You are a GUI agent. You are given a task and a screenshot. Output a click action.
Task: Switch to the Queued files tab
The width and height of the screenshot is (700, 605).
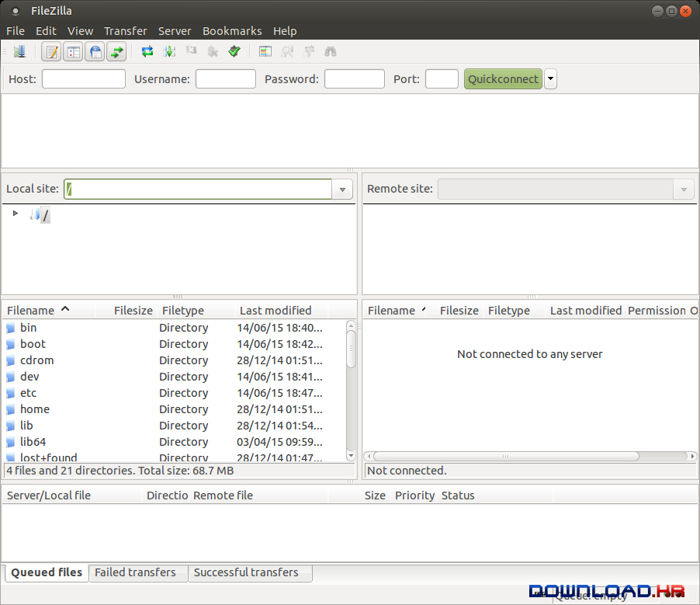click(x=47, y=572)
